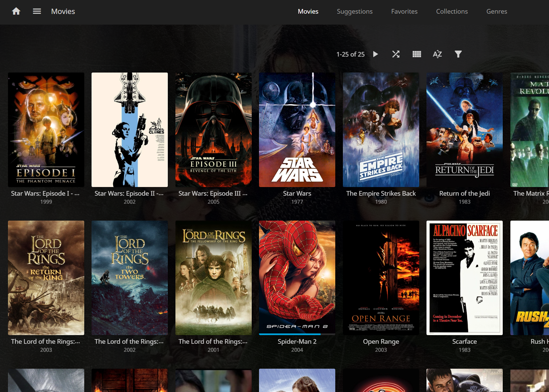
Task: Open the Scarface movie poster
Action: (x=464, y=278)
